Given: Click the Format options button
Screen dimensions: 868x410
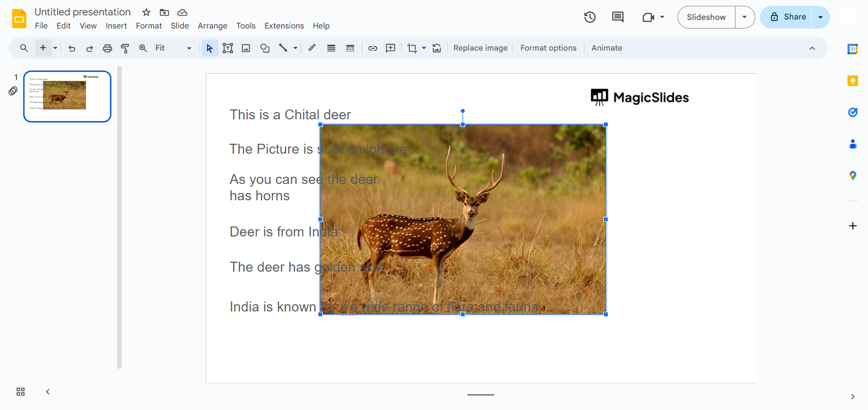Looking at the screenshot, I should pyautogui.click(x=548, y=48).
